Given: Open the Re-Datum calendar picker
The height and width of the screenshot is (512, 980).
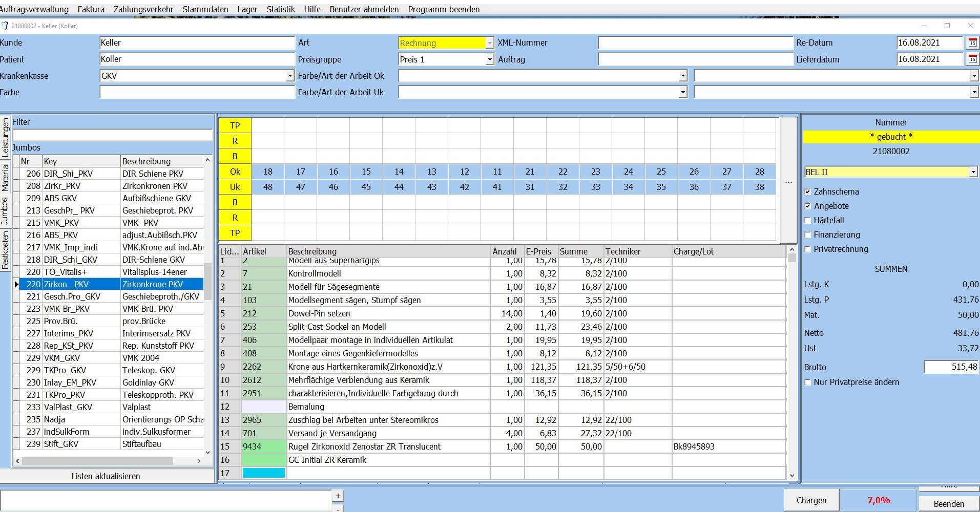Looking at the screenshot, I should [x=972, y=43].
